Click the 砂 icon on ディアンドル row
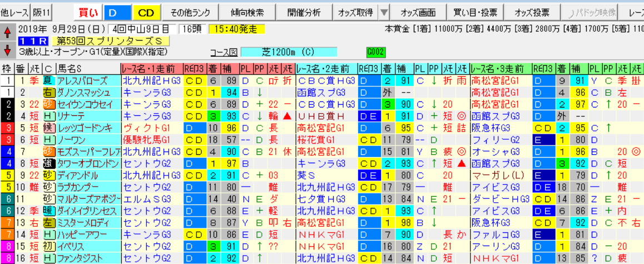 coord(48,175)
